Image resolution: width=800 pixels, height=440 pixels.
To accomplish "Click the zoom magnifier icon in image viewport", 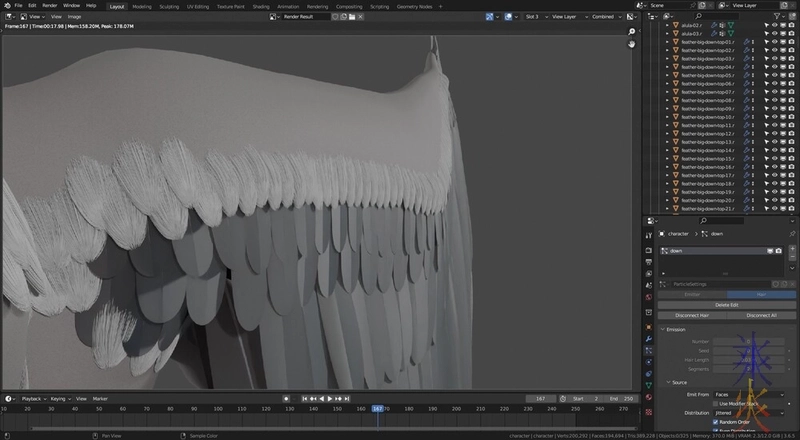I will 632,32.
